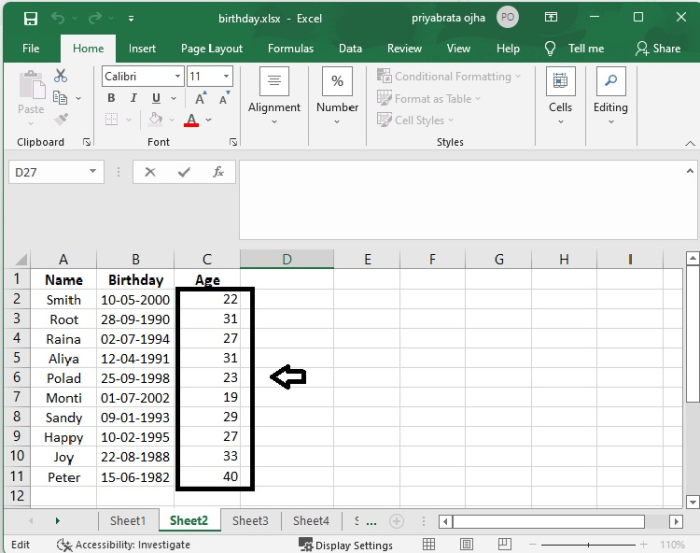700x553 pixels.
Task: Collapse the ribbon with the caret
Action: click(690, 143)
